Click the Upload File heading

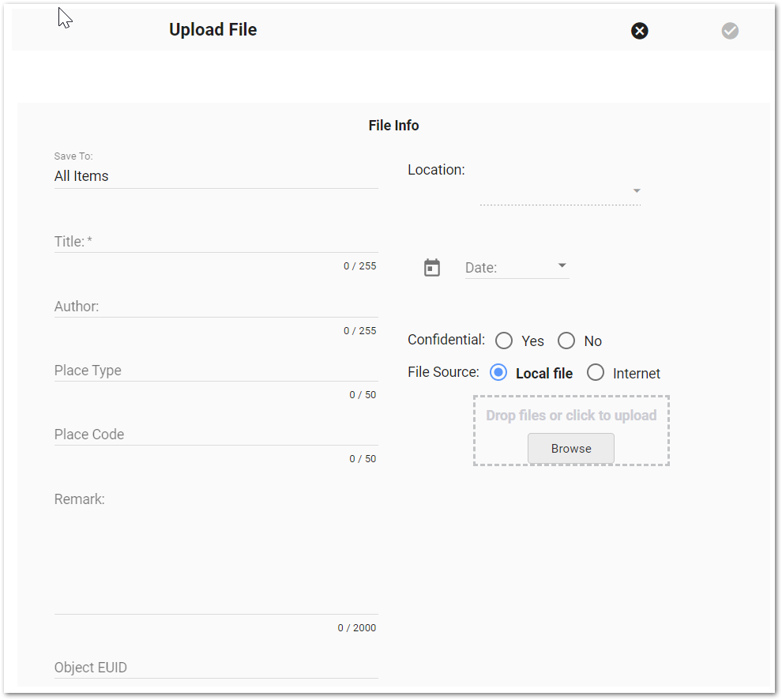(212, 30)
